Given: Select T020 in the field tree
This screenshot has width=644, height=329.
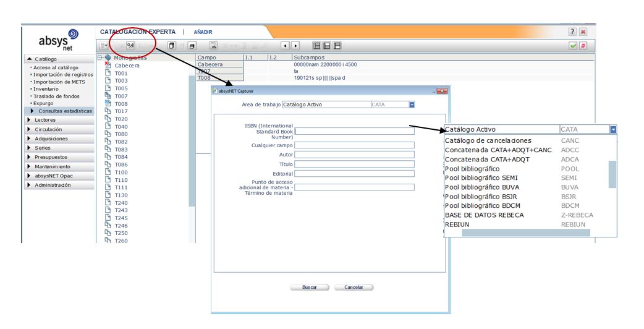Looking at the screenshot, I should click(121, 119).
